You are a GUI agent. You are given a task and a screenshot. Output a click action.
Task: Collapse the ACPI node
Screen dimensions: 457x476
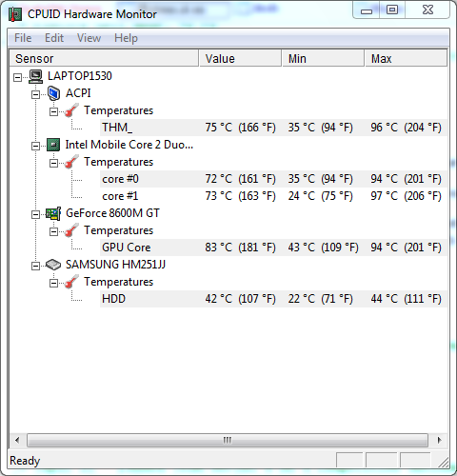36,94
